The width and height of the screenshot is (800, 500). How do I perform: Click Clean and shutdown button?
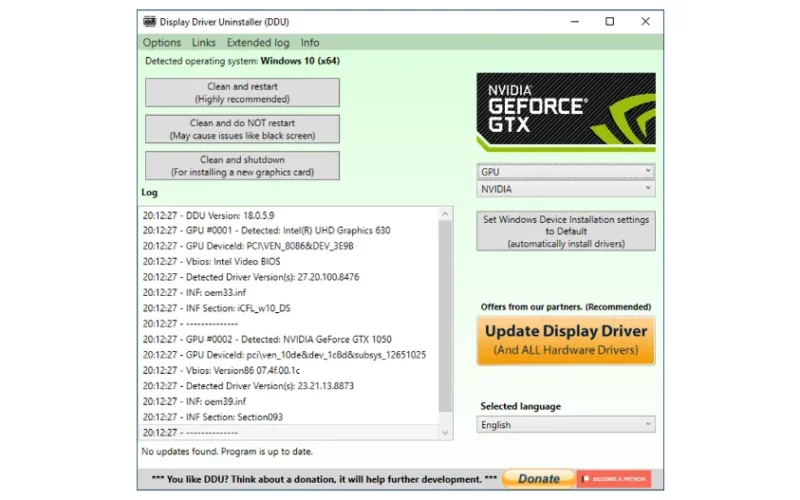[242, 166]
